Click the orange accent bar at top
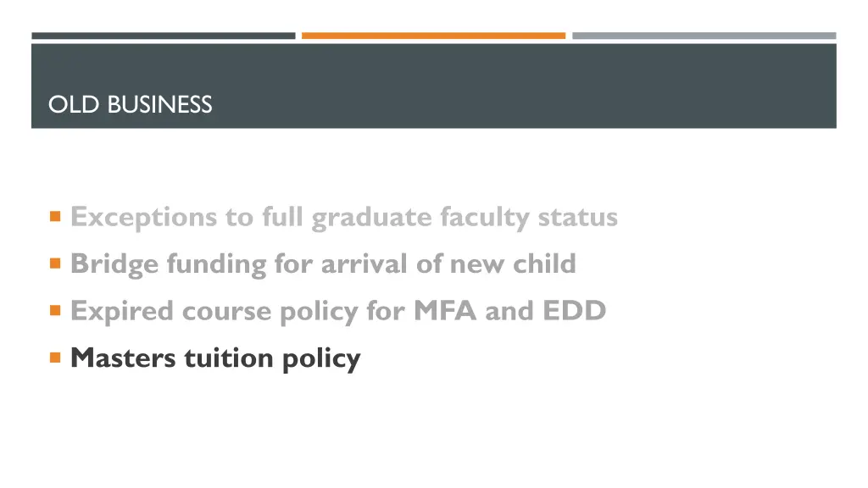The width and height of the screenshot is (868, 488). pos(433,36)
